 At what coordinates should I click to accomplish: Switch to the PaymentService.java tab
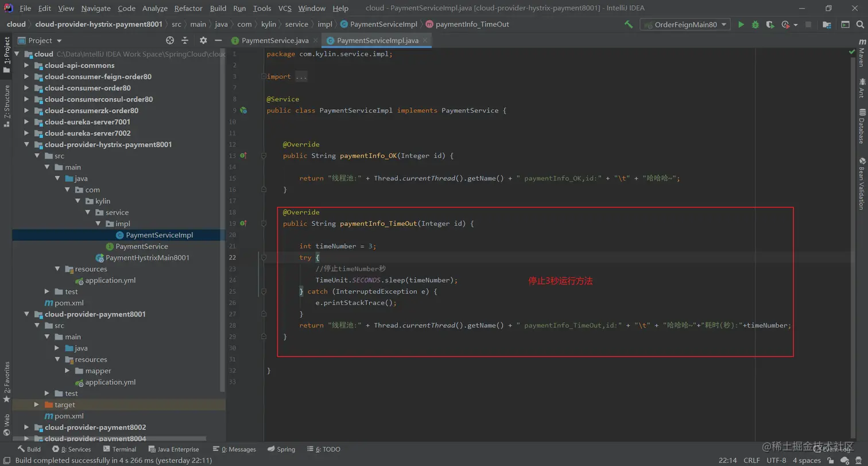click(x=274, y=40)
